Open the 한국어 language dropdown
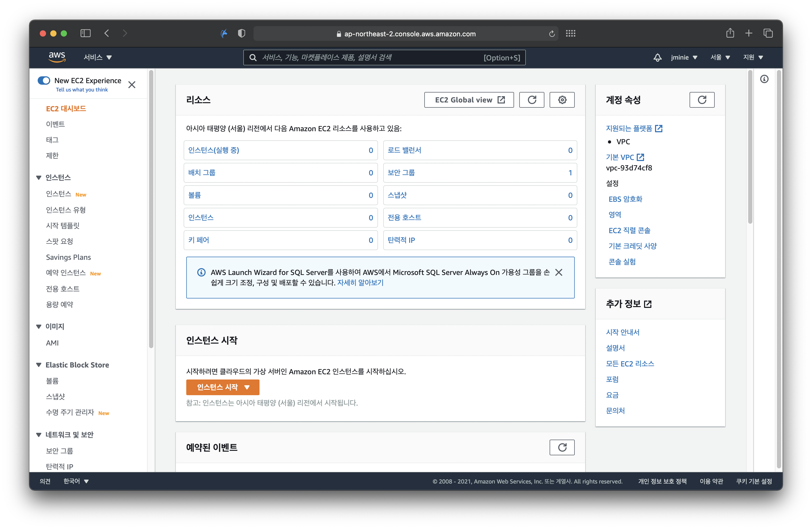This screenshot has height=529, width=812. pyautogui.click(x=76, y=481)
